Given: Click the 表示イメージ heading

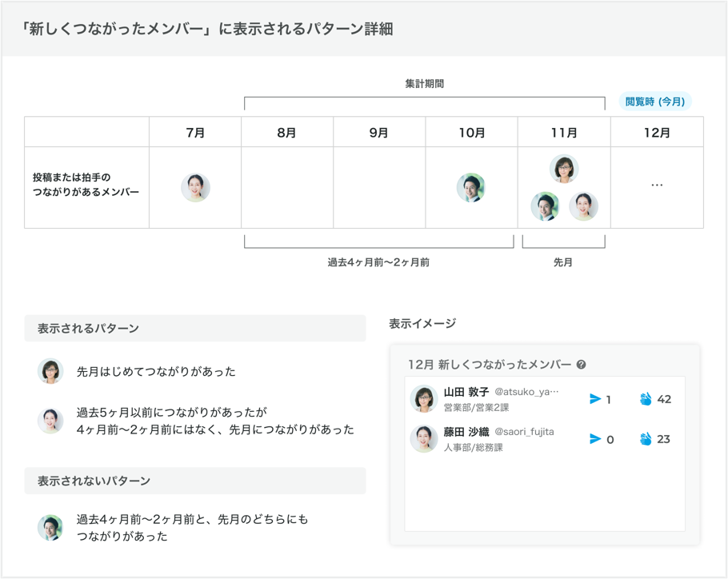Looking at the screenshot, I should tap(422, 323).
